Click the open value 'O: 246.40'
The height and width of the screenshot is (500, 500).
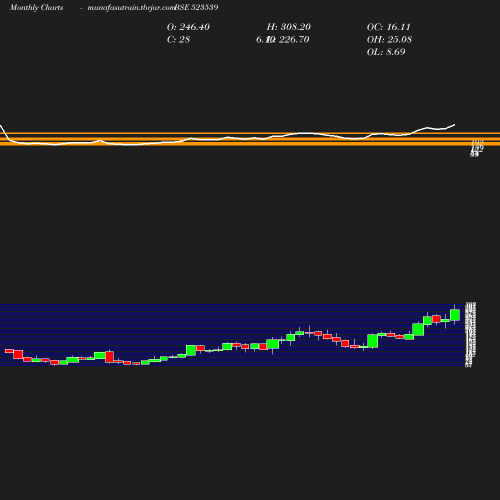(x=188, y=27)
